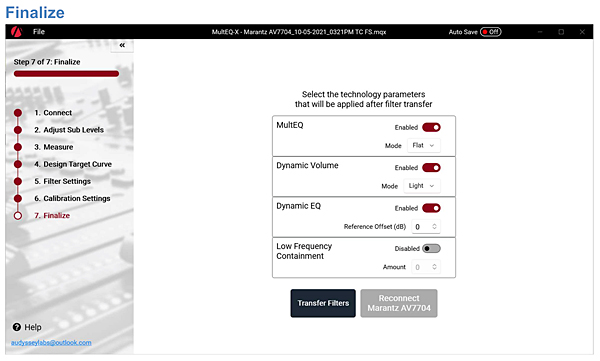The image size is (600, 361).
Task: Turn off the Dynamic EQ toggle
Action: [431, 208]
